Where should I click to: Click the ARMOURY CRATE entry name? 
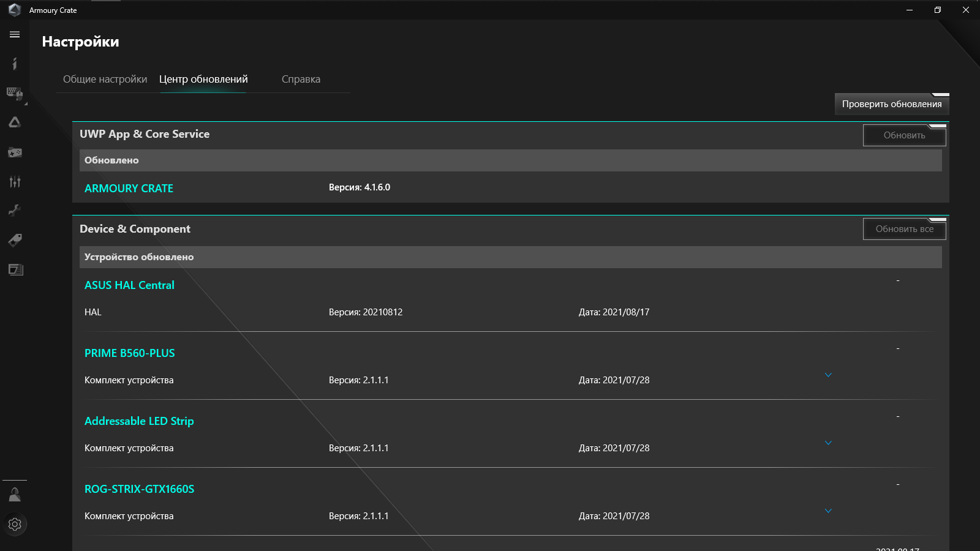[129, 189]
